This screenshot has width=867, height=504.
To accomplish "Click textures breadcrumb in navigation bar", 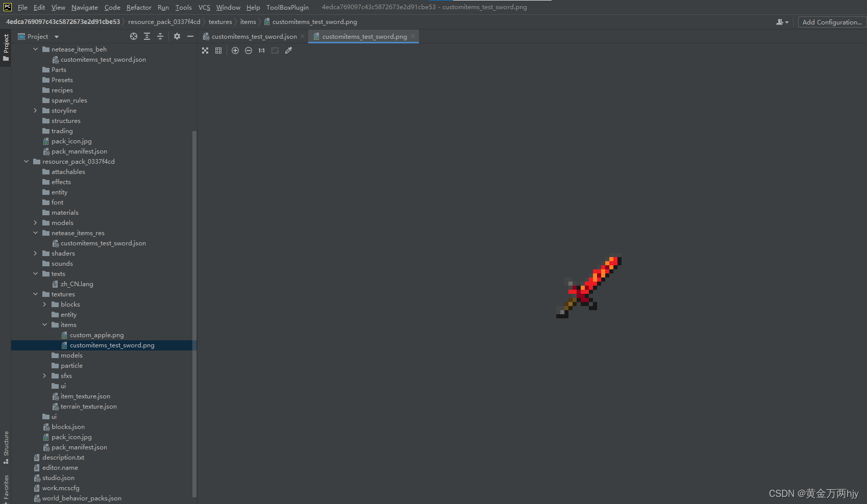I will [x=220, y=21].
